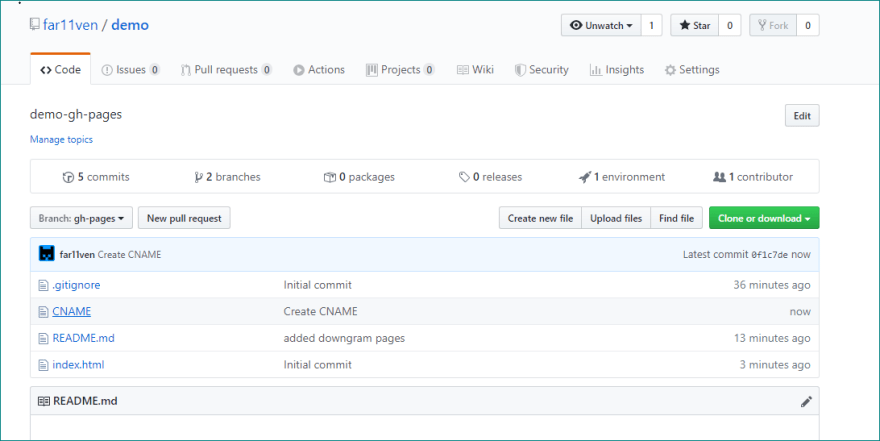This screenshot has width=880, height=441.
Task: Open the 1 environment link
Action: pos(622,177)
